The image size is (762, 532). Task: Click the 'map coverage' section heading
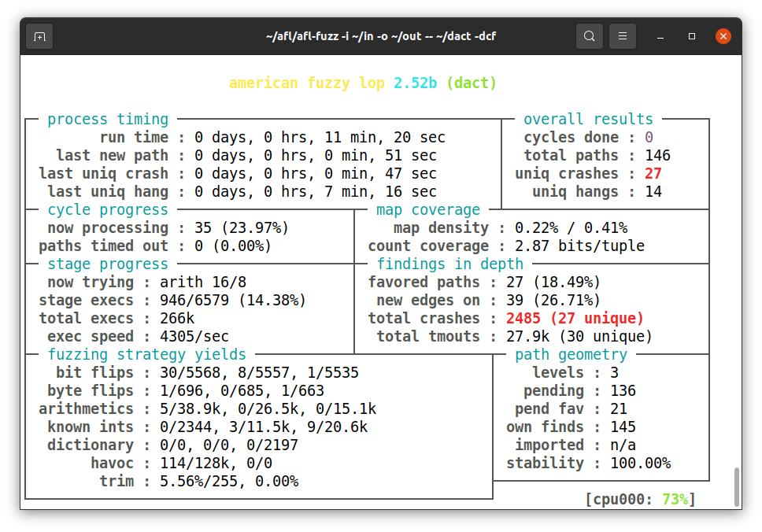pos(428,210)
